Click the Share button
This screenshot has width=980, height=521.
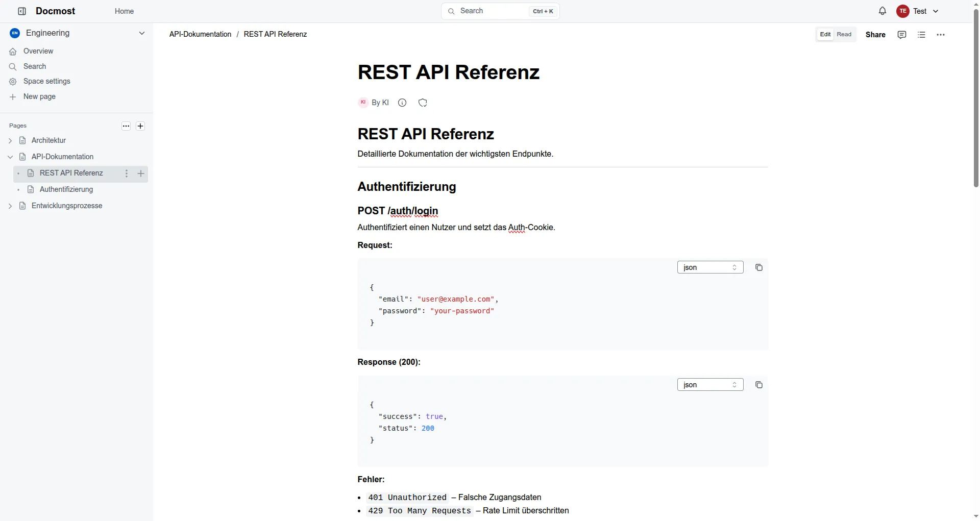875,35
